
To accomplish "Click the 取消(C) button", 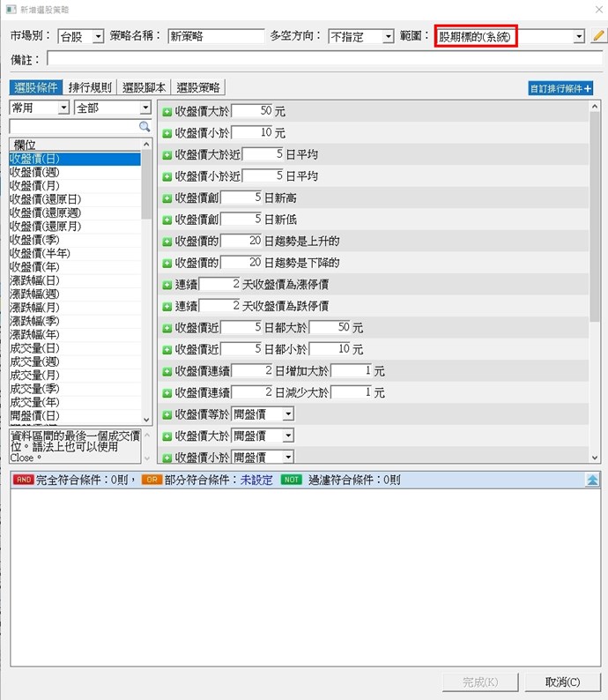I will pyautogui.click(x=562, y=681).
